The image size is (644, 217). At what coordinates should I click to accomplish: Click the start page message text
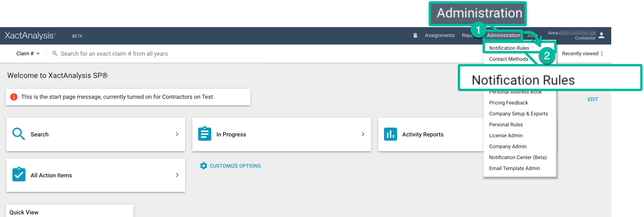pos(118,97)
